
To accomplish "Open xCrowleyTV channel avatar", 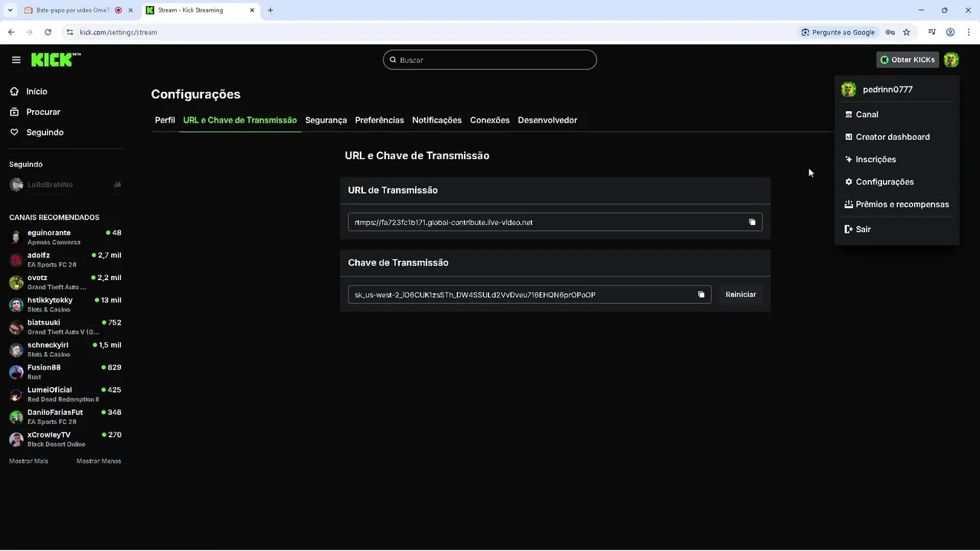I will click(x=16, y=439).
